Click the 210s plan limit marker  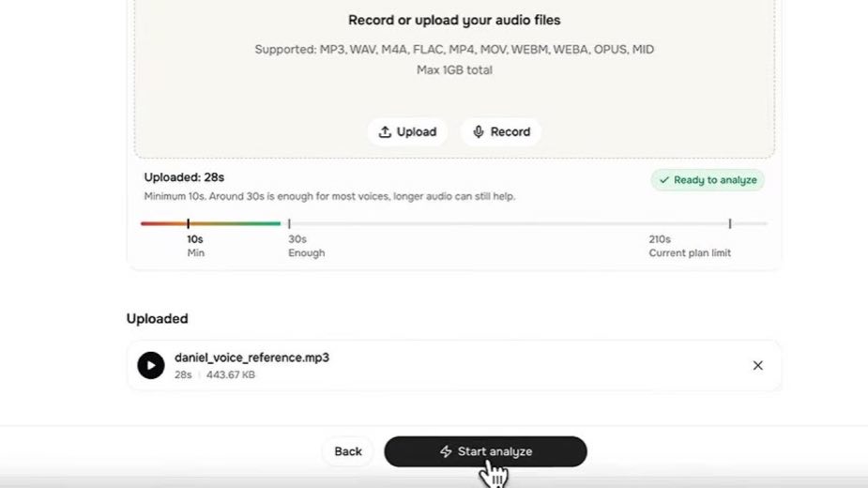pyautogui.click(x=730, y=223)
